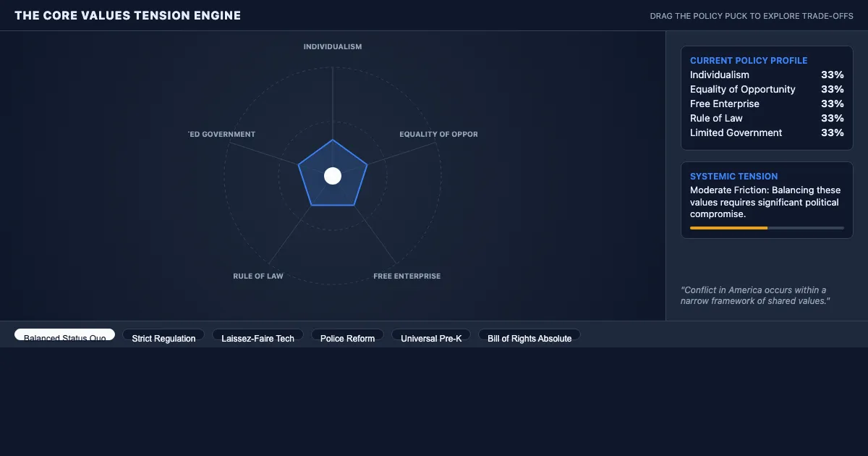Click the INDIVIDUALISM axis label
Image resolution: width=868 pixels, height=456 pixels.
pyautogui.click(x=333, y=47)
